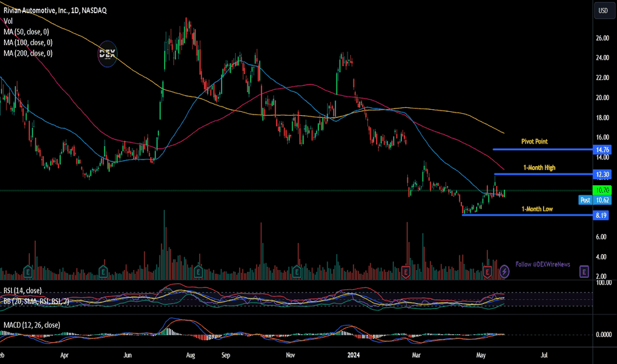617x364 pixels.
Task: Click the 16.00 price axis label
Action: [602, 138]
